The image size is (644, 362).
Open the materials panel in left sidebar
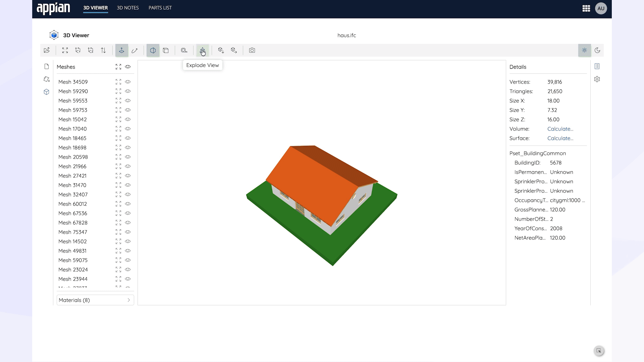point(47,79)
